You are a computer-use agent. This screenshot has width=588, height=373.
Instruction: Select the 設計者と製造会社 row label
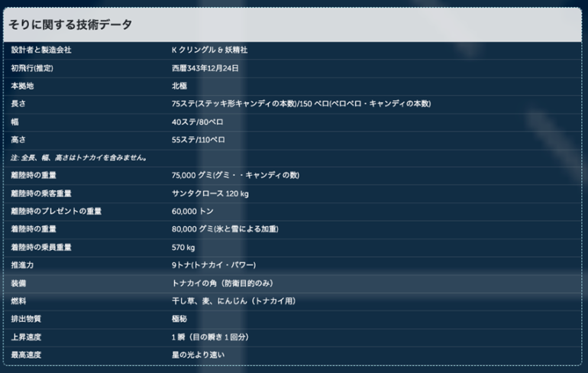tap(41, 50)
